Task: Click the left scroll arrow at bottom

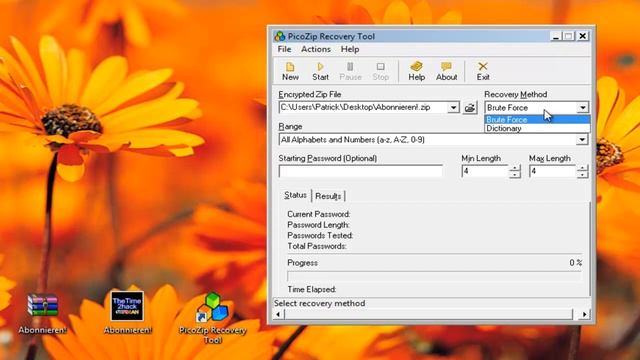Action: click(x=279, y=314)
